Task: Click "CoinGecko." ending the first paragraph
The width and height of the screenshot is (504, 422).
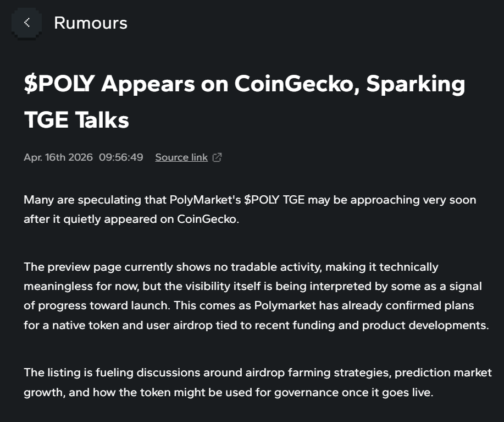Action: [208, 218]
